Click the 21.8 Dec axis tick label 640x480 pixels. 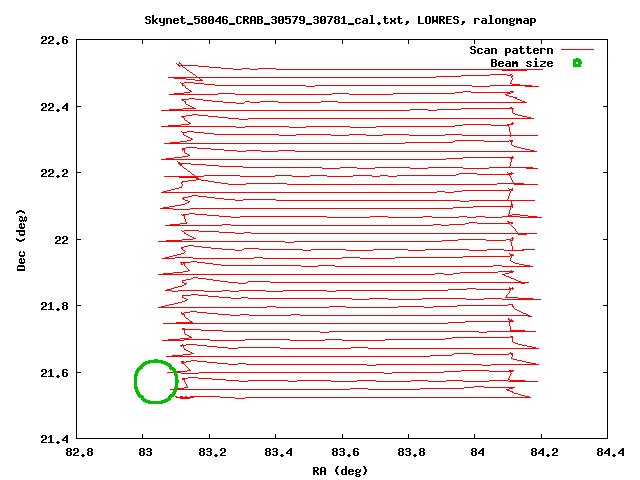pyautogui.click(x=54, y=306)
